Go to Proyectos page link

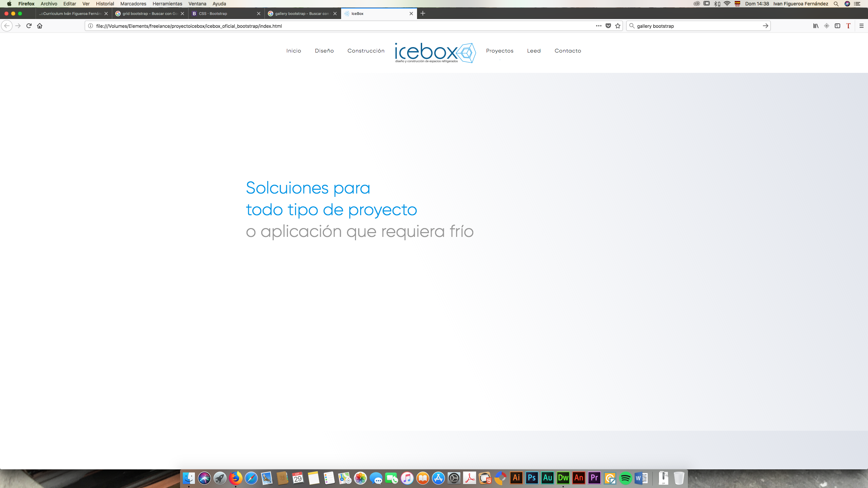pos(499,51)
